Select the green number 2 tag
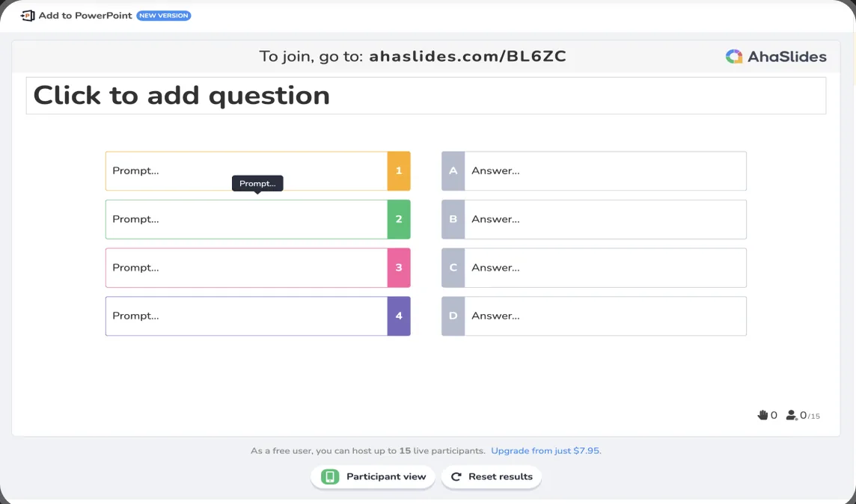 click(399, 219)
